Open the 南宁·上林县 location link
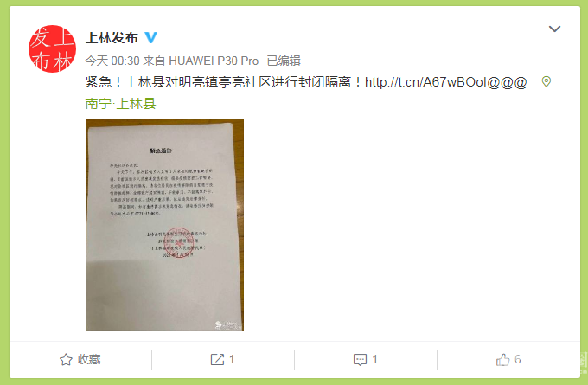The height and width of the screenshot is (385, 588). (120, 104)
